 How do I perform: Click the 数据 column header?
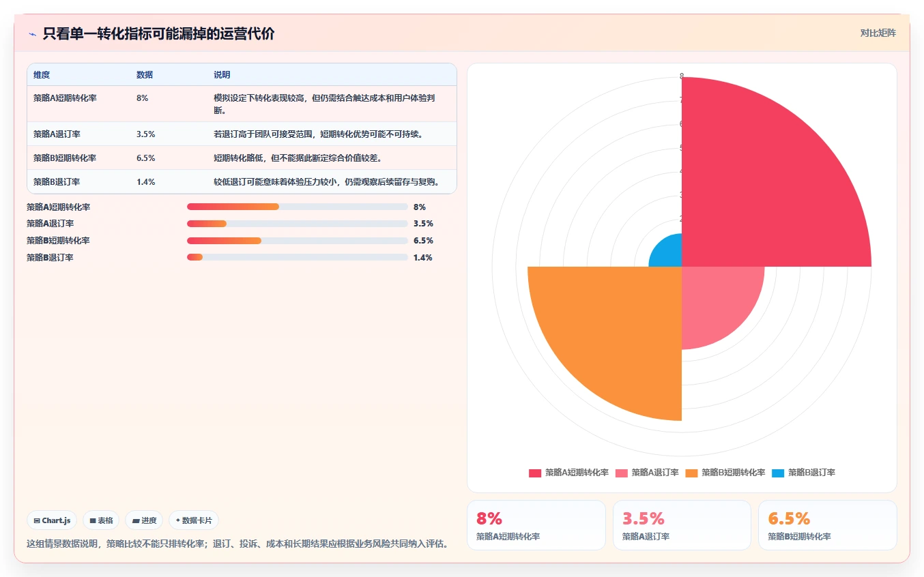145,75
